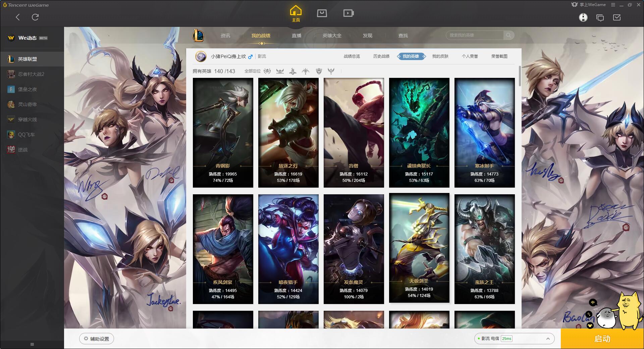Open the mail envelope icon
The image size is (644, 349).
pos(617,17)
